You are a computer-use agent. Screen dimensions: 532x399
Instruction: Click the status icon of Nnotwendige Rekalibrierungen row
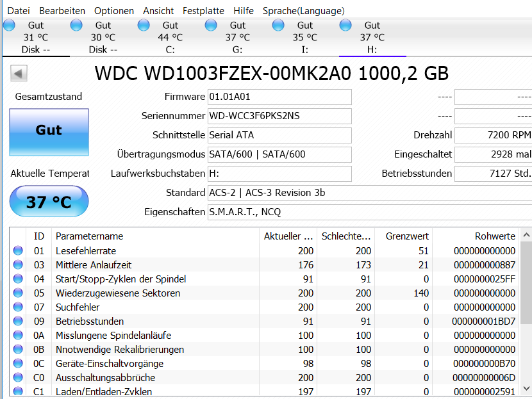pos(18,349)
